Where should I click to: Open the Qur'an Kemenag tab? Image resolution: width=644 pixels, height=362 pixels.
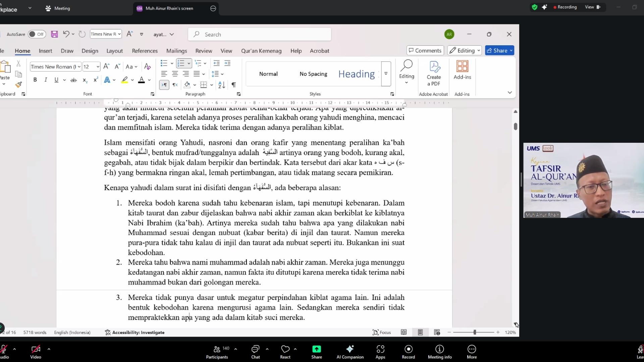coord(261,51)
